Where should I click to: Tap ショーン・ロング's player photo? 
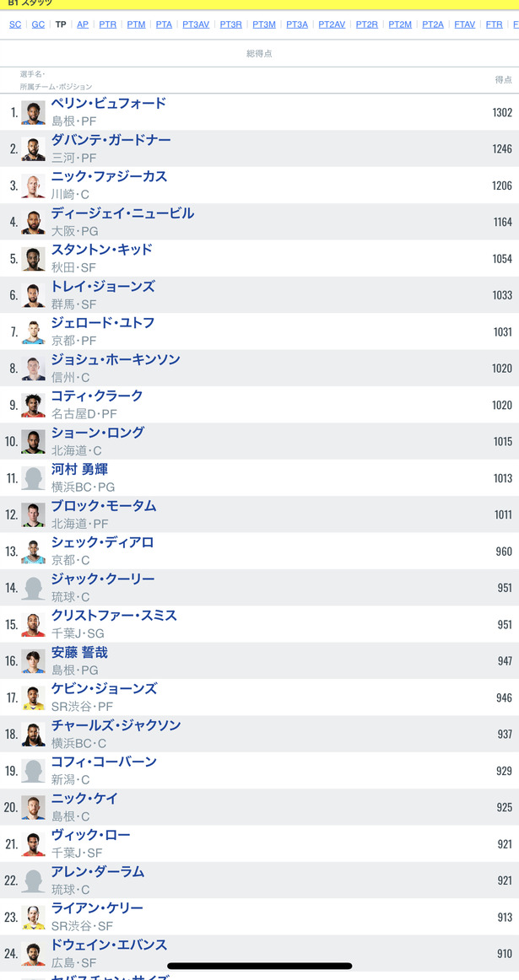pos(33,442)
